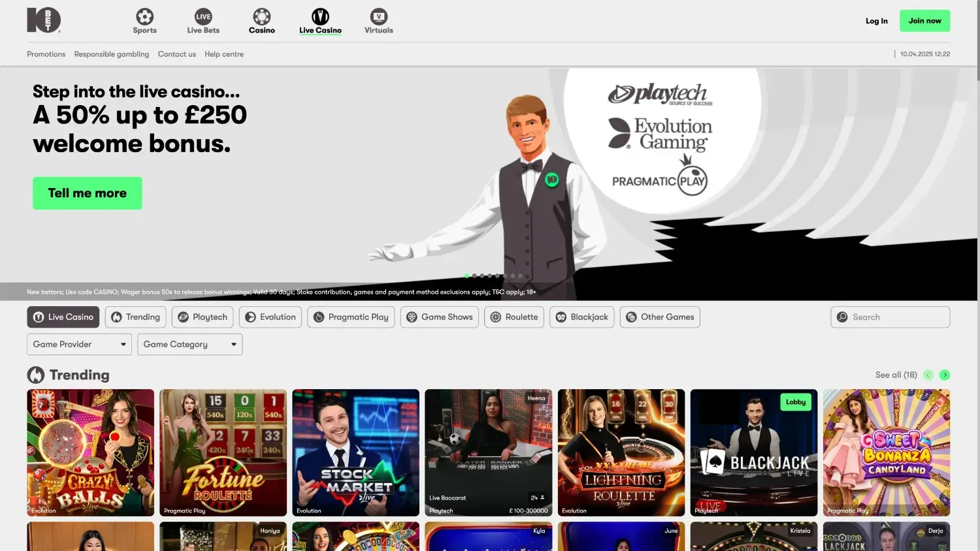
Task: Show previous trending games with arrow
Action: tap(928, 375)
